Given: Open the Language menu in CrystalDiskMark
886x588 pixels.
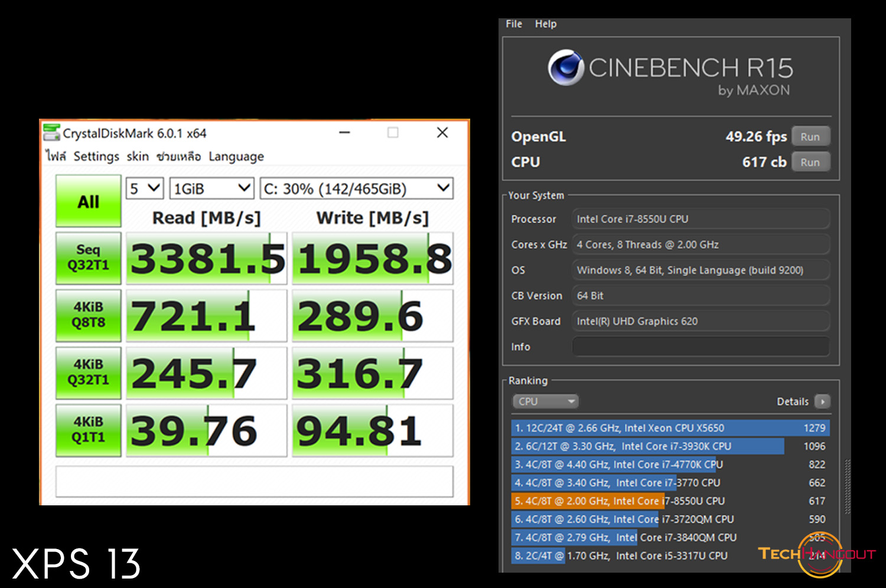Looking at the screenshot, I should pos(236,156).
